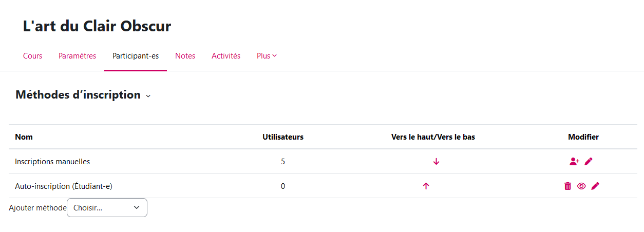Screen dimensions: 644x232
Task: Click the Nom column header
Action: (x=24, y=137)
